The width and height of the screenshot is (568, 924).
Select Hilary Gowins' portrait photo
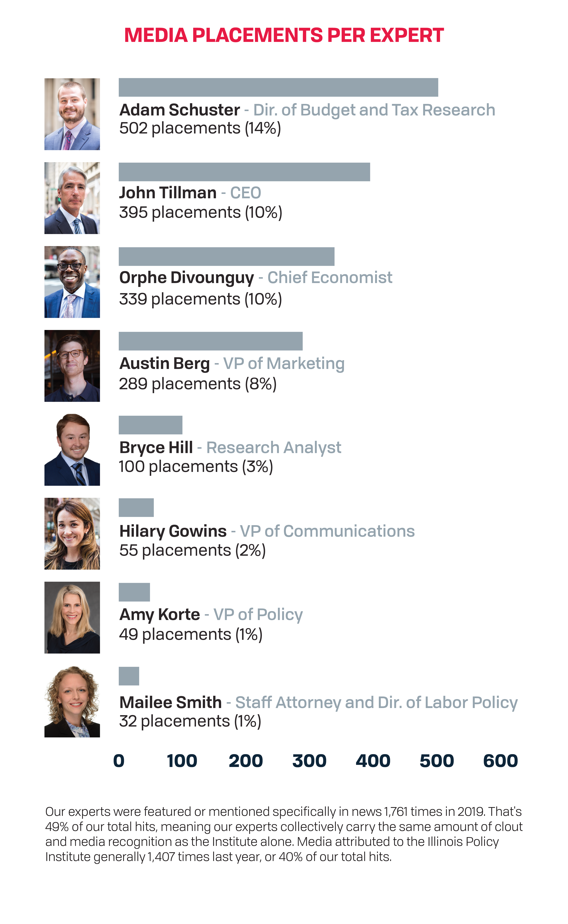click(72, 533)
